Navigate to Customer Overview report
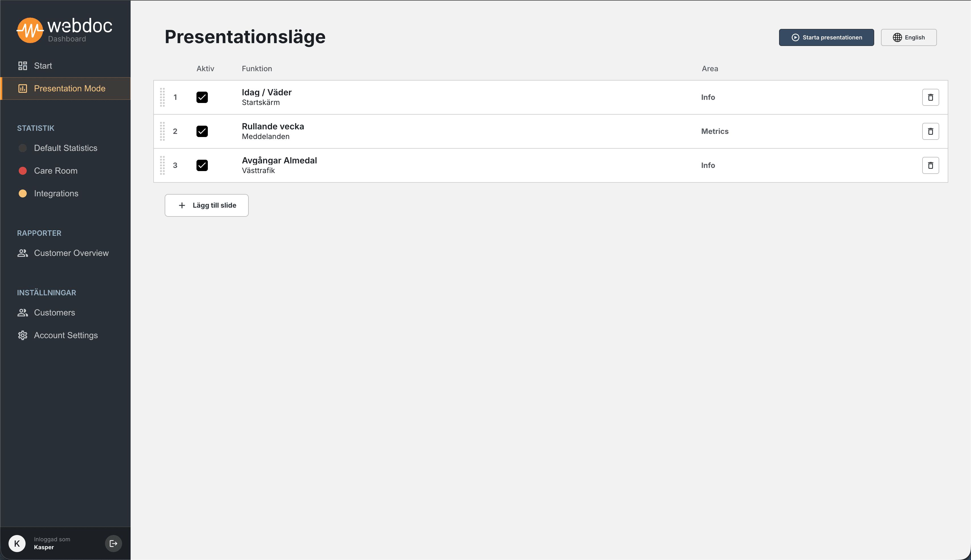 (71, 253)
